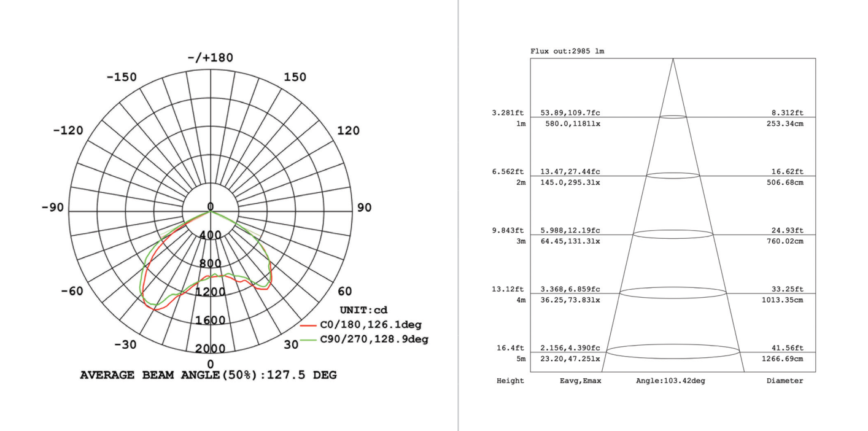Select the "3.368,6.859fc" illuminance value
Viewport: 868px width, 431px height.
click(570, 290)
